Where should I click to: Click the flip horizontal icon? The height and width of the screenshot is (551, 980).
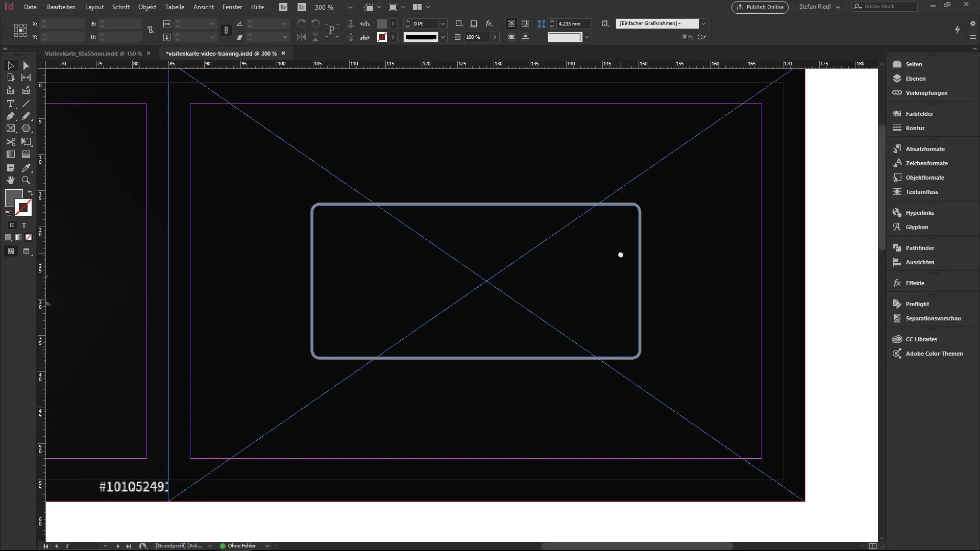302,37
